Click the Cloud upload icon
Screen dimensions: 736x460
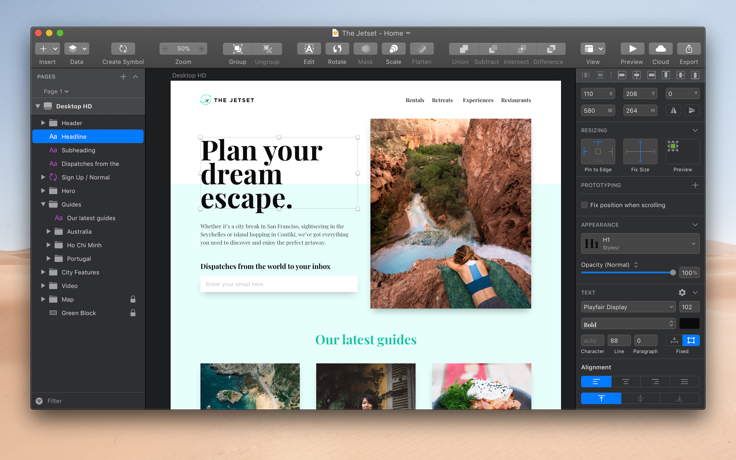pos(660,49)
